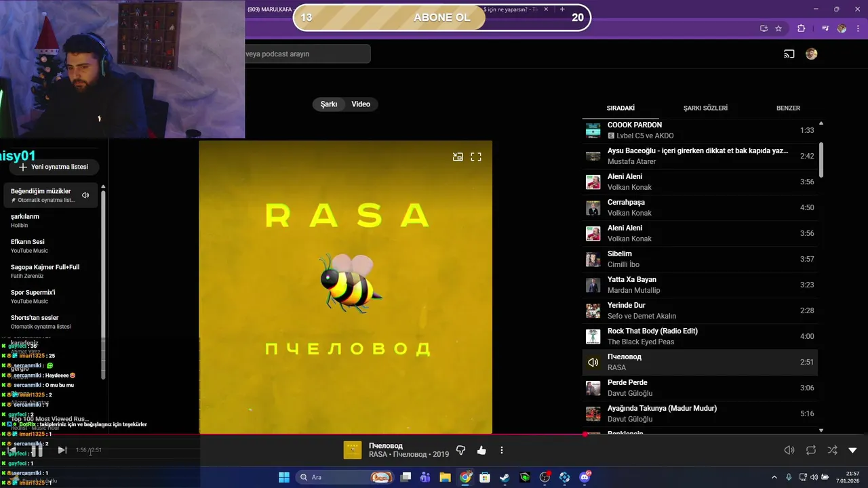Toggle shuffle in the player bar
This screenshot has width=868, height=488.
pos(832,450)
